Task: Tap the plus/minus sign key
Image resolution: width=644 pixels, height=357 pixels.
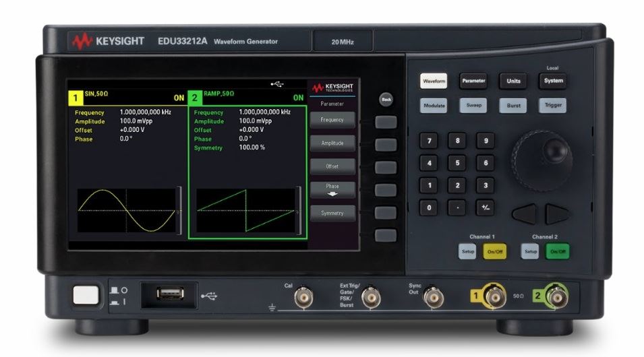Action: pyautogui.click(x=486, y=207)
